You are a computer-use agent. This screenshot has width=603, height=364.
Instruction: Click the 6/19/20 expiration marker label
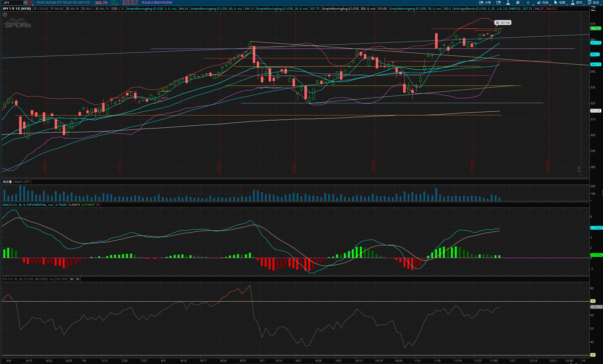click(x=44, y=167)
